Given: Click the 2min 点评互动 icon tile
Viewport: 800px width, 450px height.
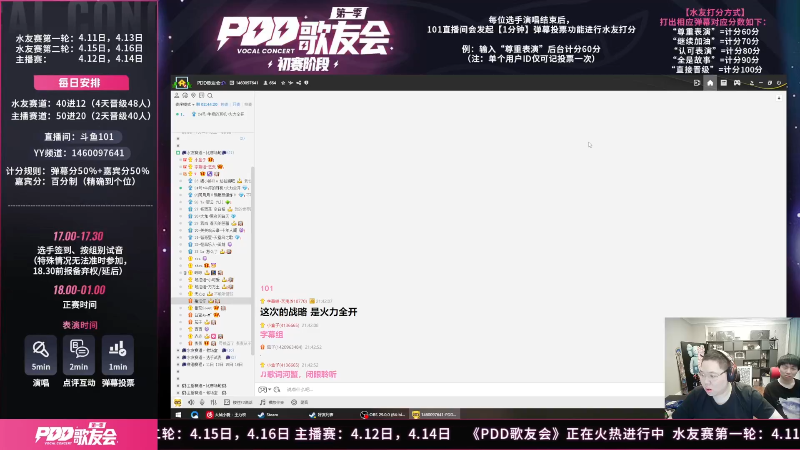Looking at the screenshot, I should [x=79, y=356].
